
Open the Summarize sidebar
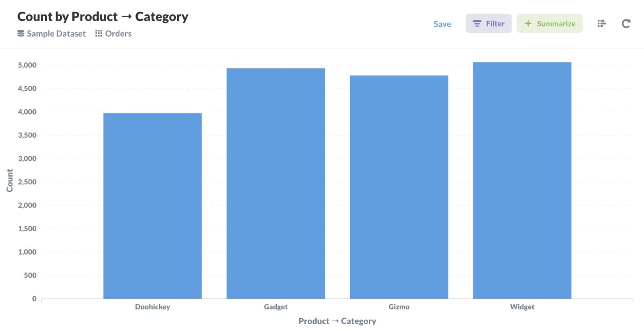pyautogui.click(x=550, y=23)
